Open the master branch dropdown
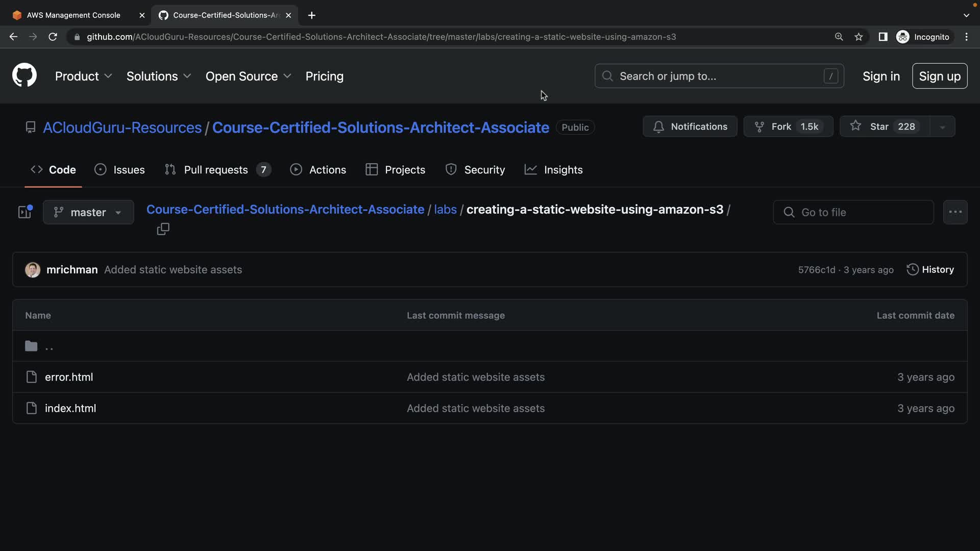The height and width of the screenshot is (551, 980). tap(88, 212)
